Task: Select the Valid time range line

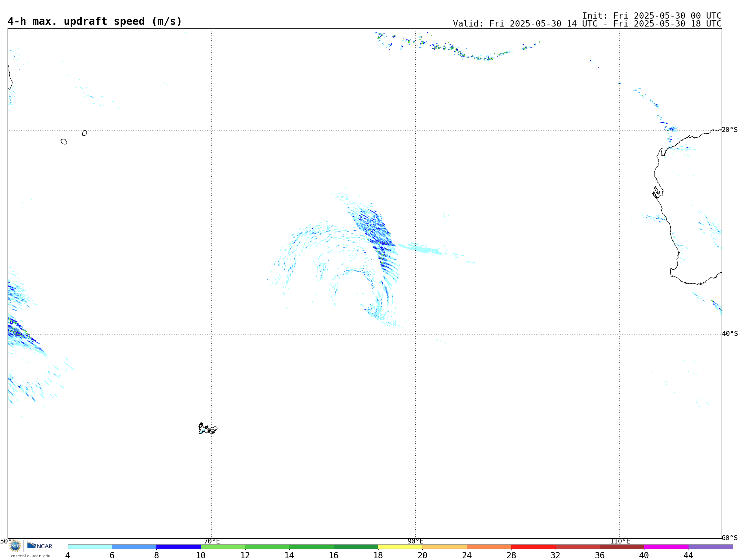Action: [587, 24]
